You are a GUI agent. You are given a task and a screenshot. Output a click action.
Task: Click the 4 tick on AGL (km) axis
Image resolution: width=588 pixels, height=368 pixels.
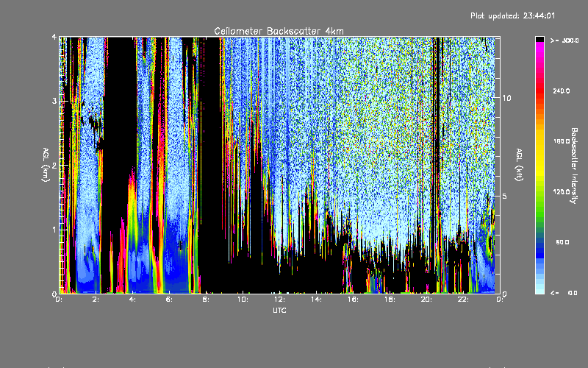(54, 37)
